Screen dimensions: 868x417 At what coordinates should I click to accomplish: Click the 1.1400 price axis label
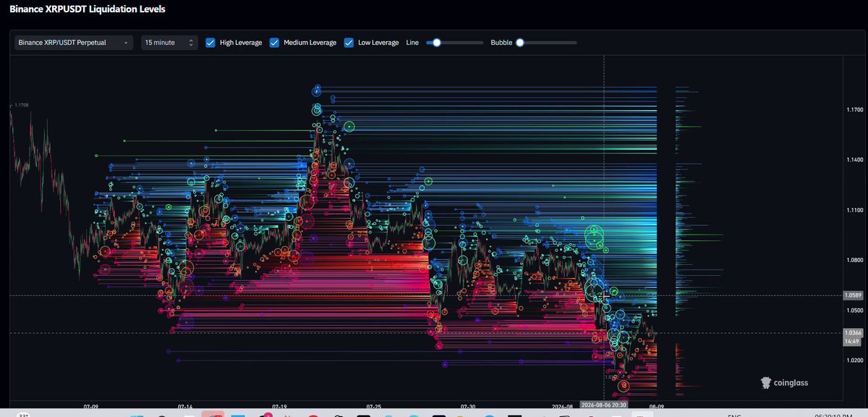pyautogui.click(x=854, y=159)
